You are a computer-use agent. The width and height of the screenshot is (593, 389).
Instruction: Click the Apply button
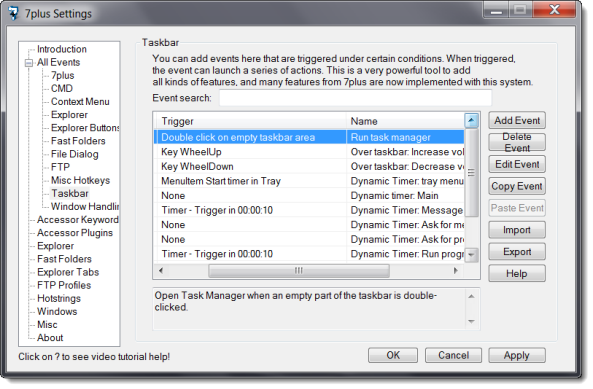(517, 355)
